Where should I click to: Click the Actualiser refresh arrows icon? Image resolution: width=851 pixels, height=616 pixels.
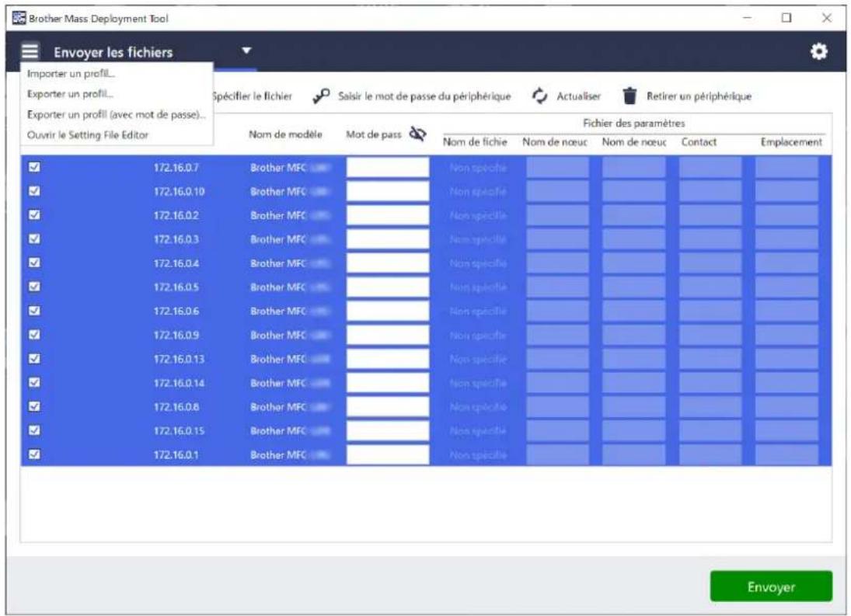[539, 96]
